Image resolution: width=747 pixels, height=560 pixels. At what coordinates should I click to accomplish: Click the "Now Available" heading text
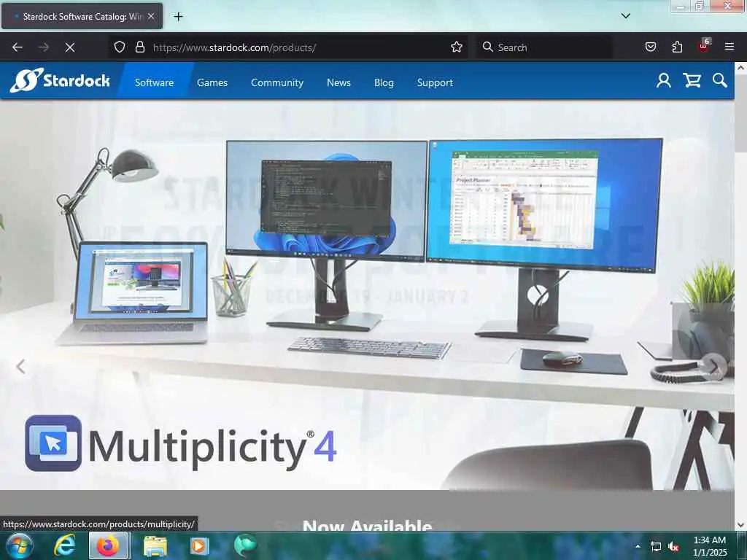tap(368, 525)
